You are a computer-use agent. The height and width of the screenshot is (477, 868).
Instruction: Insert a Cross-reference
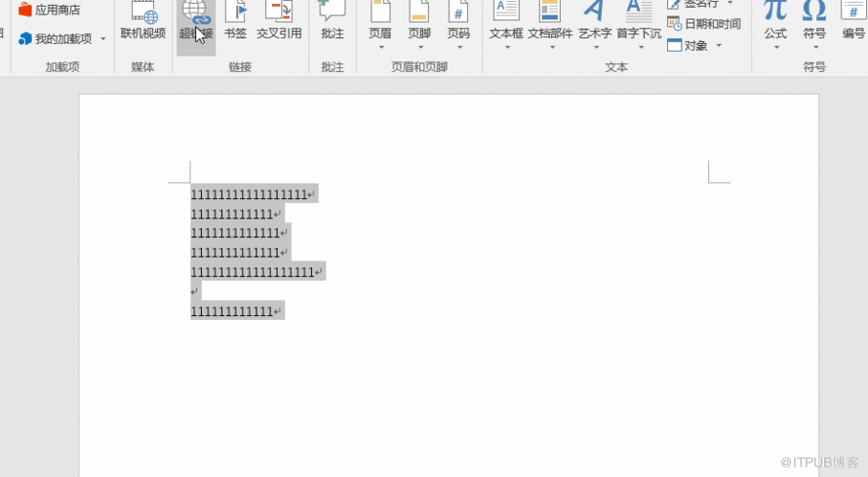(x=279, y=20)
